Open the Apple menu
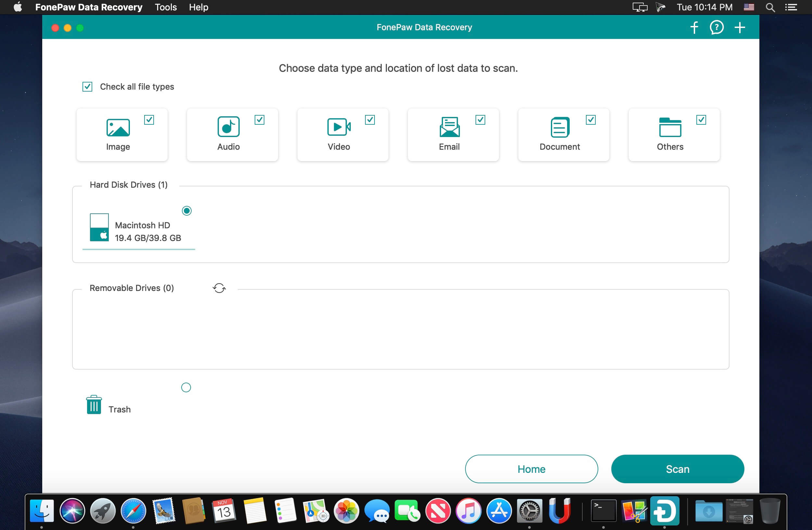The width and height of the screenshot is (812, 530). click(18, 7)
